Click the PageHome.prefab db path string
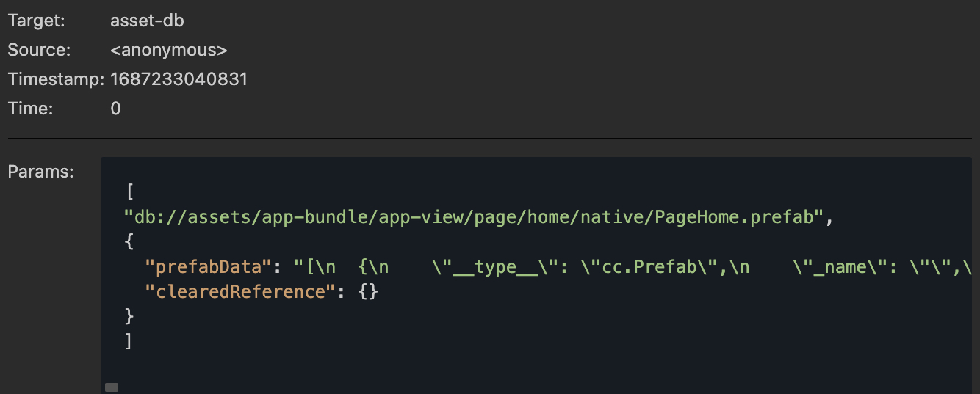This screenshot has height=394, width=980. click(x=474, y=217)
